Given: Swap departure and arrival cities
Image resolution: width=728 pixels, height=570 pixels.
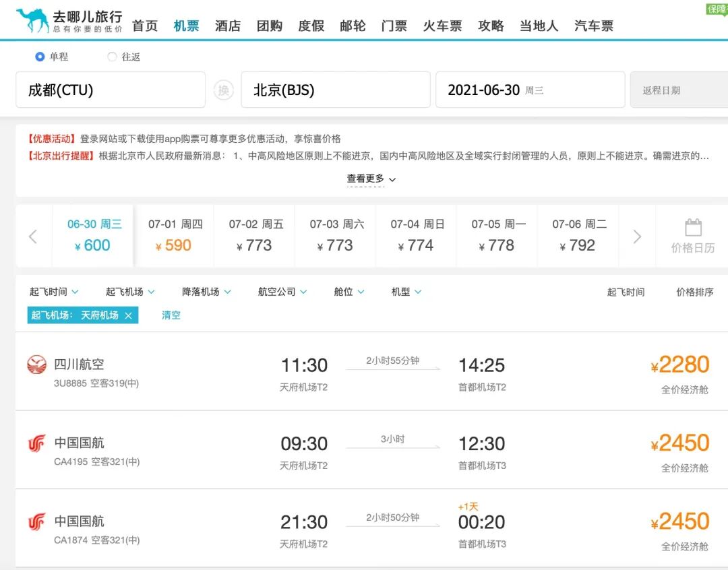Looking at the screenshot, I should tap(223, 89).
